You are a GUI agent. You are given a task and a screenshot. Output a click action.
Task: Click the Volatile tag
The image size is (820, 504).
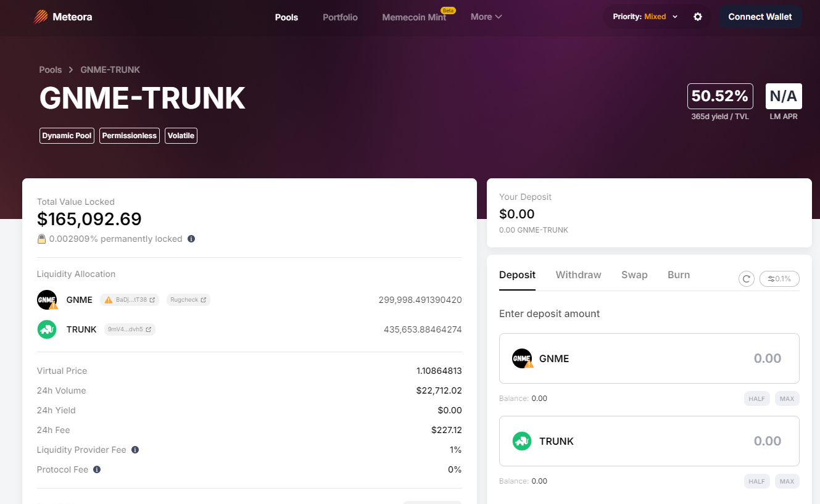tap(181, 136)
